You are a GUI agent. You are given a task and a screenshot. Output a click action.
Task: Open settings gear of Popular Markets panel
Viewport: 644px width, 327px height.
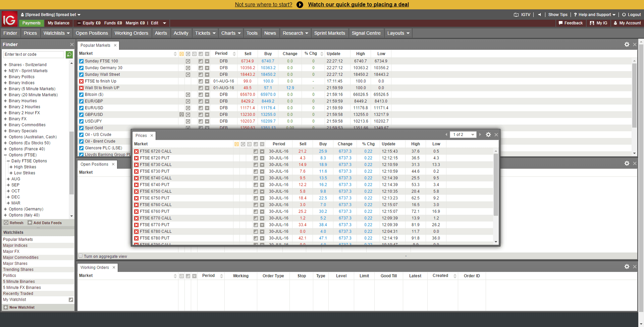pos(627,44)
